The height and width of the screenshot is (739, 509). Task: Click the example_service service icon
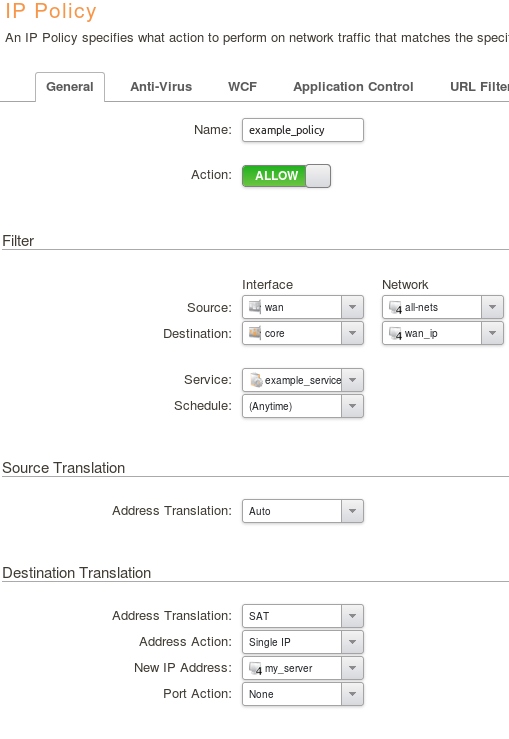256,380
